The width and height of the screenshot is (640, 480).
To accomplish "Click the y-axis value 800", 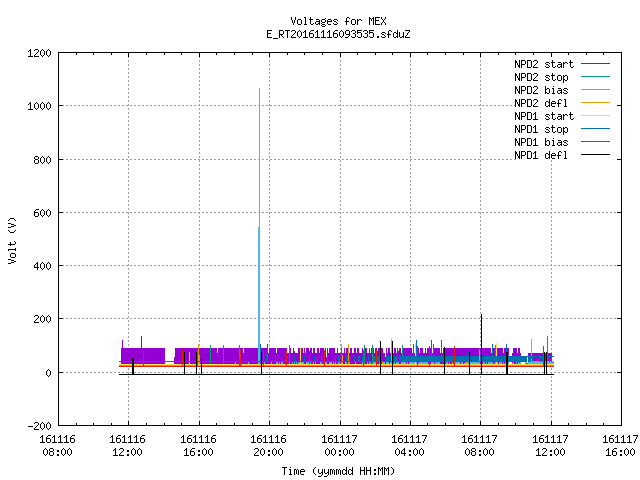I will [42, 160].
